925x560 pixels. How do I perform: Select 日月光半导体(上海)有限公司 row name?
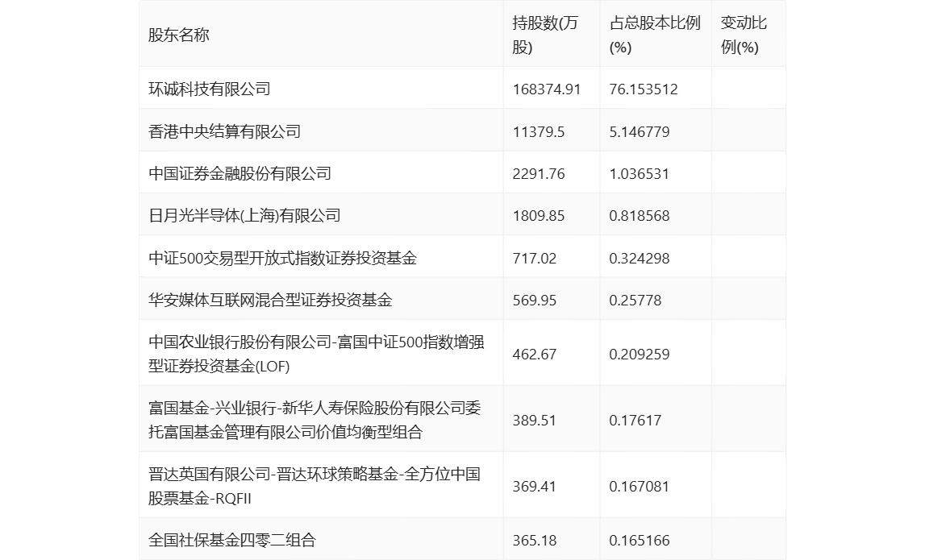244,216
